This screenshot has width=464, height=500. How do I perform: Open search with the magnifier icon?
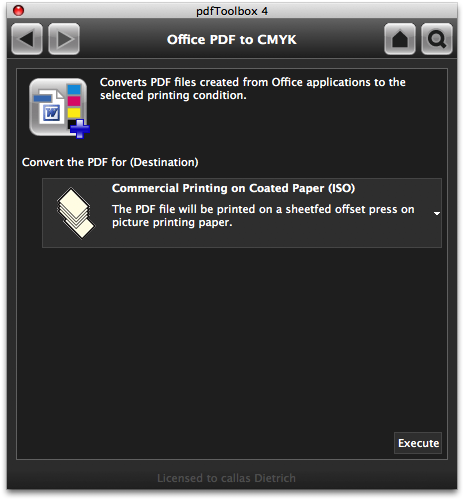[437, 39]
